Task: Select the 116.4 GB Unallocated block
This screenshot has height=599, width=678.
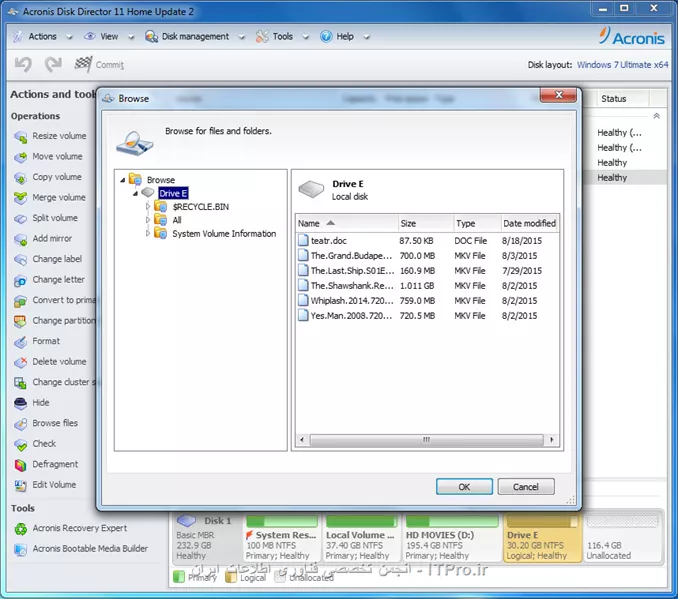Action: pyautogui.click(x=623, y=538)
